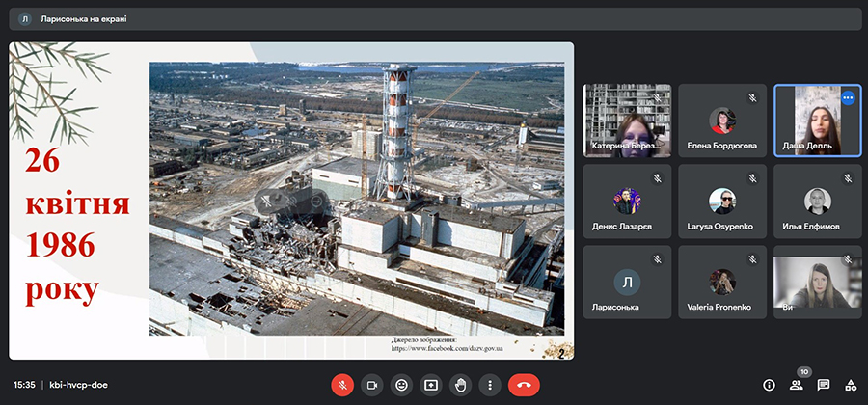Click Larysa Osypenko's participant tile
Viewport: 868px width, 405px height.
[721, 202]
